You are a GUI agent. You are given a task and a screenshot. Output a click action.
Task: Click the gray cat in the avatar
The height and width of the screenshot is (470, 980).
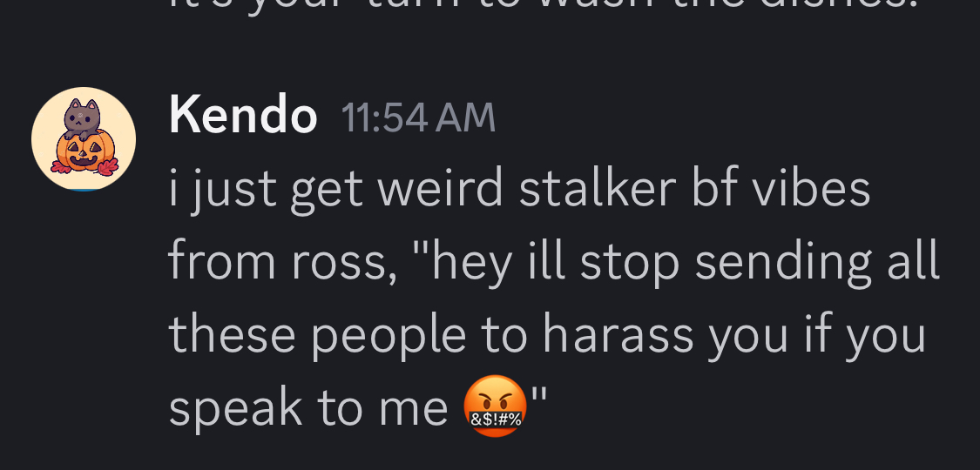pos(83,118)
